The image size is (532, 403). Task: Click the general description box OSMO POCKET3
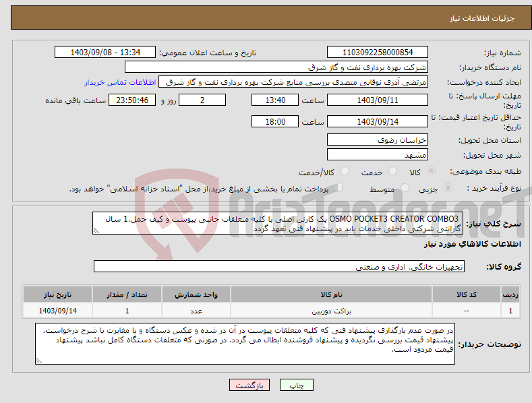click(278, 223)
